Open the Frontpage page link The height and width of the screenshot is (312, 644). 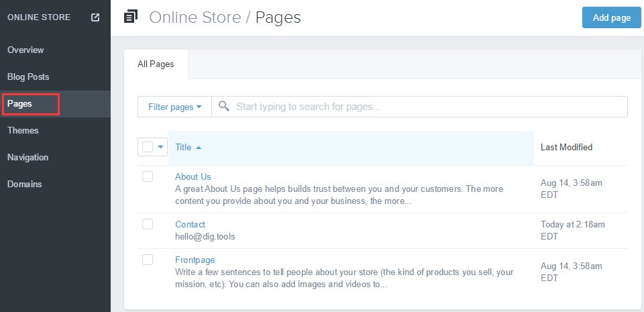[x=195, y=260]
